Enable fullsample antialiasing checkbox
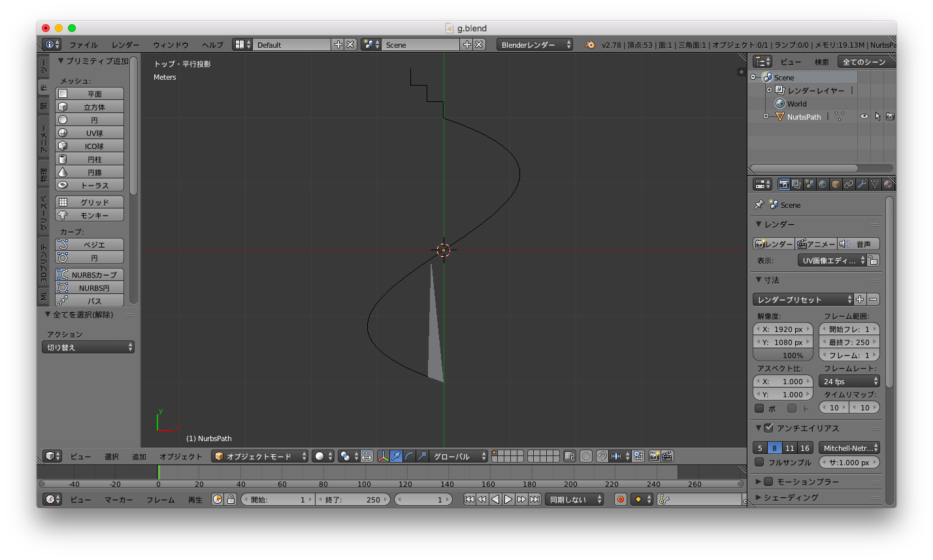This screenshot has height=560, width=933. [760, 462]
